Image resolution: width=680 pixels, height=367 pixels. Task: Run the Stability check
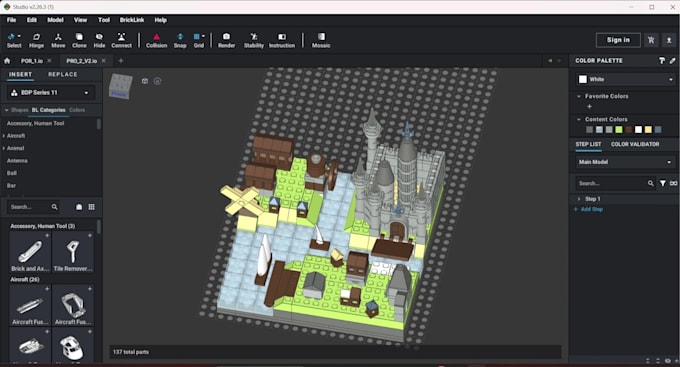tap(254, 40)
